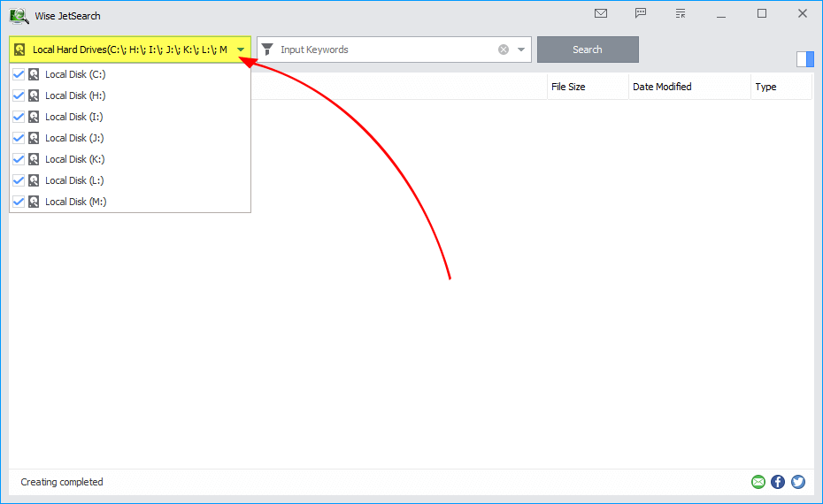
Task: Select the Local Disk (M:) label
Action: pos(75,202)
